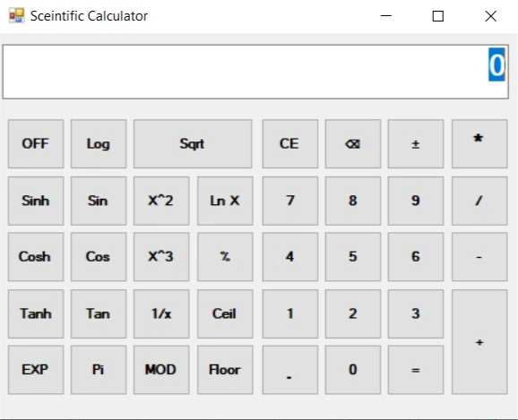
Task: Click the backspace arrow key
Action: pos(353,144)
